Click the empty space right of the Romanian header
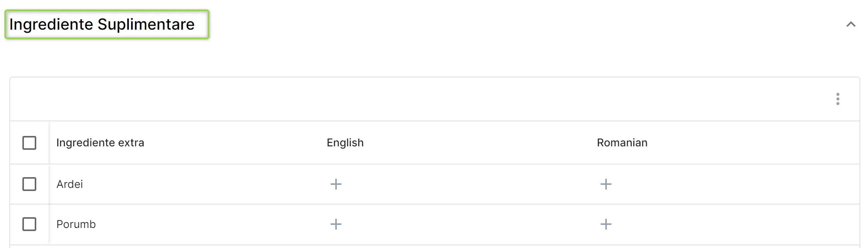The height and width of the screenshot is (248, 868). coord(752,142)
